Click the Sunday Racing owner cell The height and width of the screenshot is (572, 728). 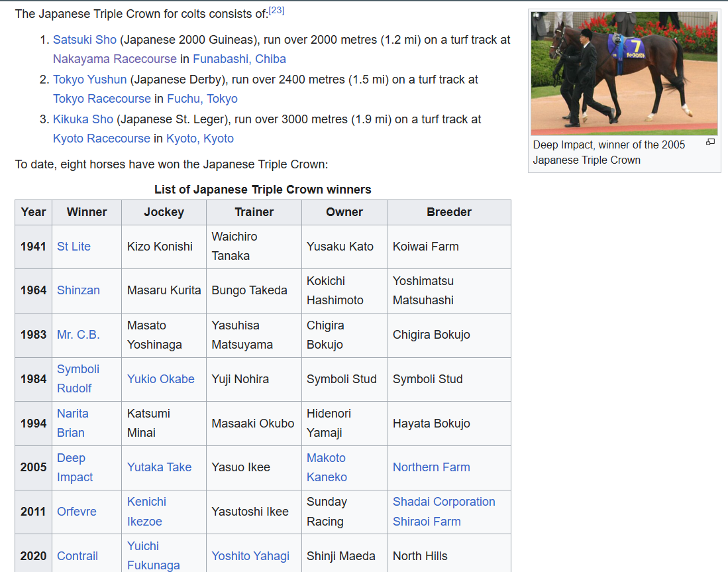click(x=344, y=512)
